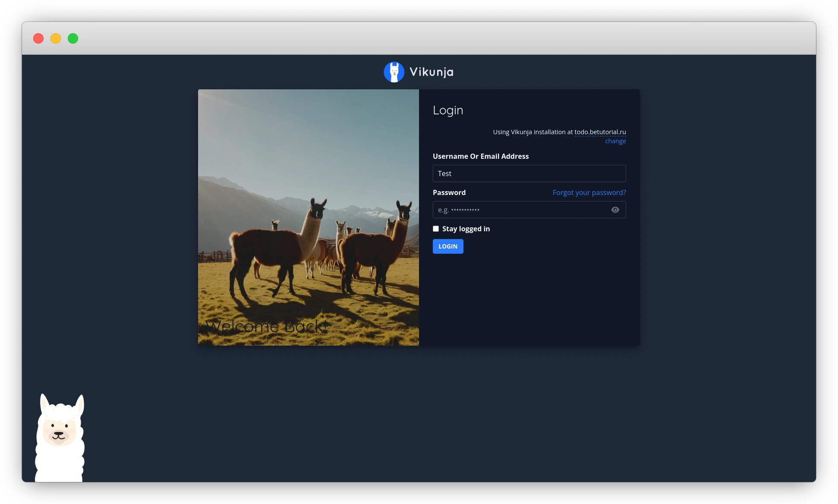Maximize window using green button
This screenshot has width=838, height=504.
pyautogui.click(x=73, y=38)
